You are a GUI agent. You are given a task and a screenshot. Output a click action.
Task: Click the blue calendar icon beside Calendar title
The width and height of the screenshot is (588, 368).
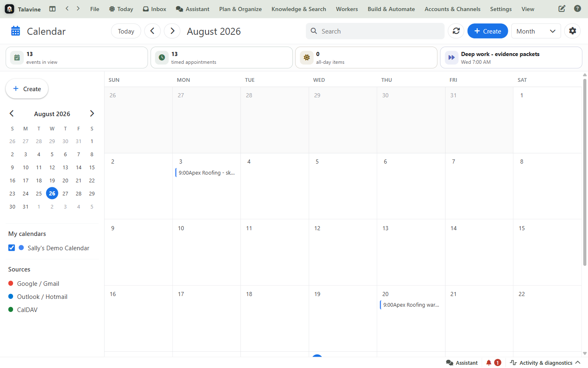(x=16, y=31)
